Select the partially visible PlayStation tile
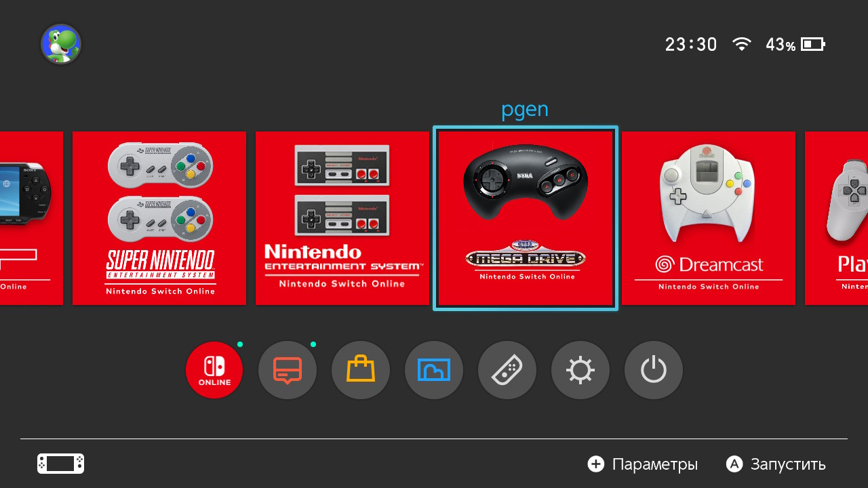 click(x=836, y=218)
